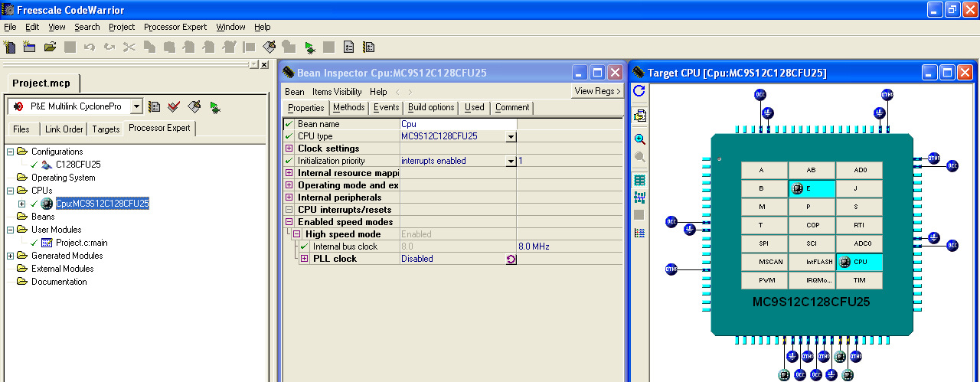The width and height of the screenshot is (980, 382).
Task: Open the Project menu in menu bar
Action: (122, 27)
